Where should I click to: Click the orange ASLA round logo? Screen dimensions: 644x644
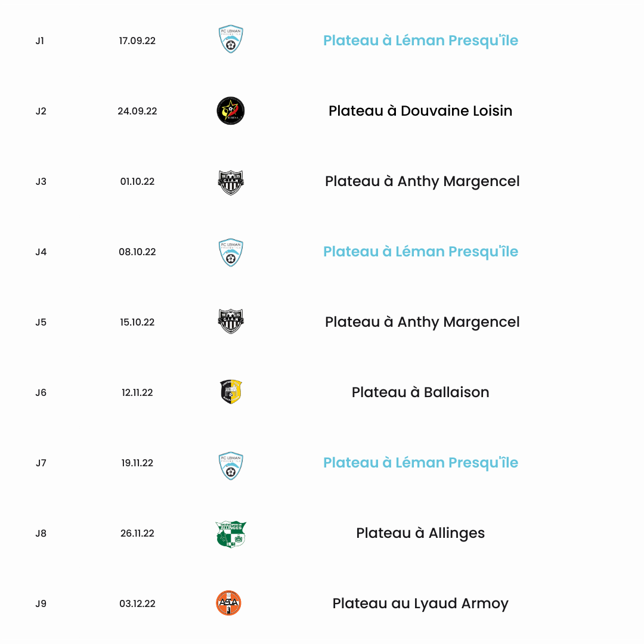[x=228, y=603]
